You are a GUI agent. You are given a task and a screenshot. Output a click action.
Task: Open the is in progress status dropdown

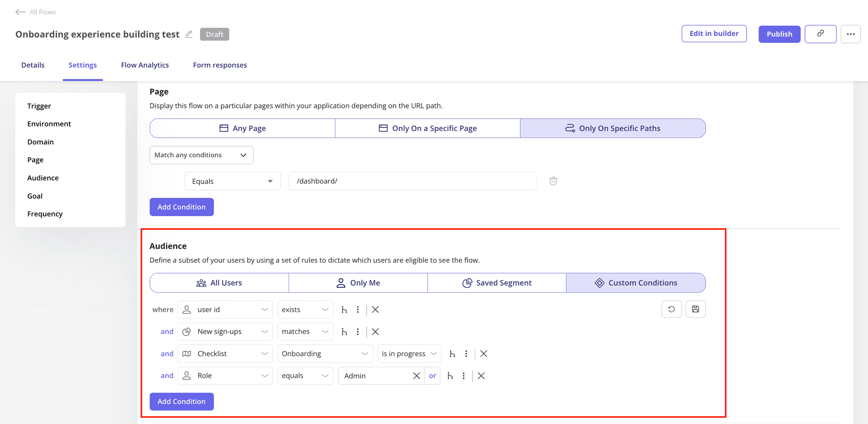coord(409,354)
